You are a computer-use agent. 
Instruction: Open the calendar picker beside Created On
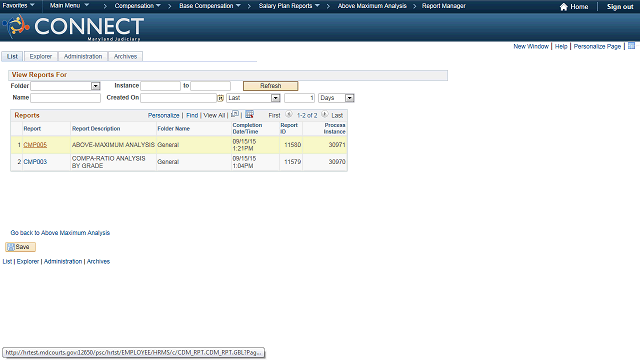pos(220,98)
